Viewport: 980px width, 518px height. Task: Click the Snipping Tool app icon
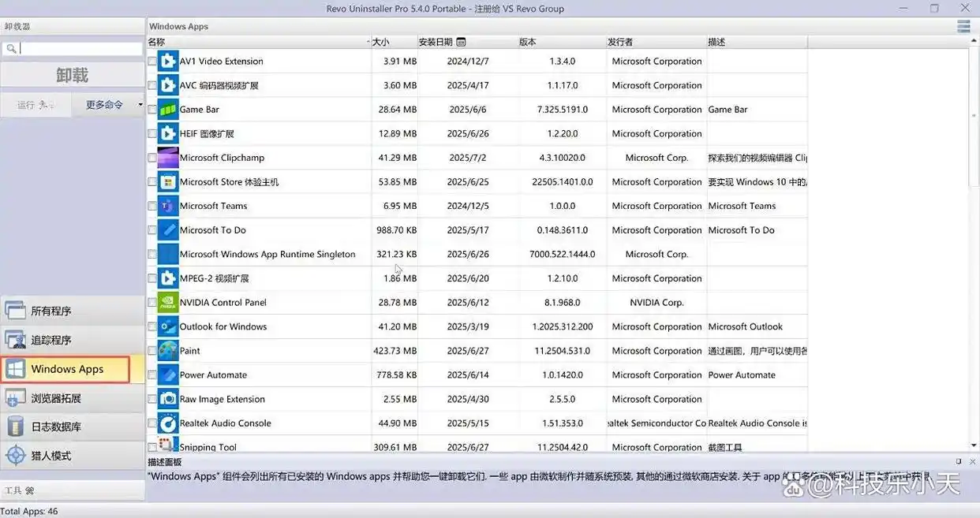tap(168, 445)
